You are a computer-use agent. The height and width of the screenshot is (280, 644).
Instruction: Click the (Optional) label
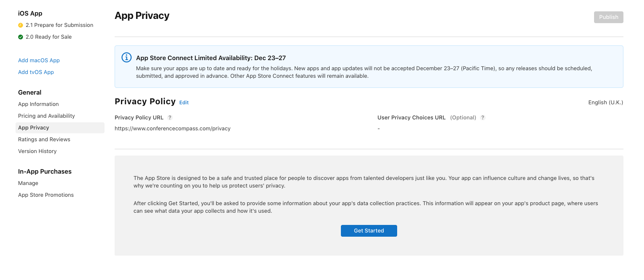[x=463, y=118]
